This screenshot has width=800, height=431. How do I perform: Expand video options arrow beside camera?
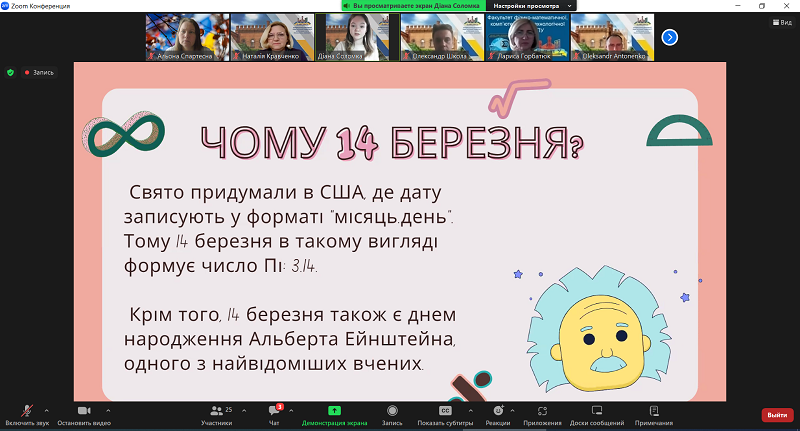tap(108, 410)
